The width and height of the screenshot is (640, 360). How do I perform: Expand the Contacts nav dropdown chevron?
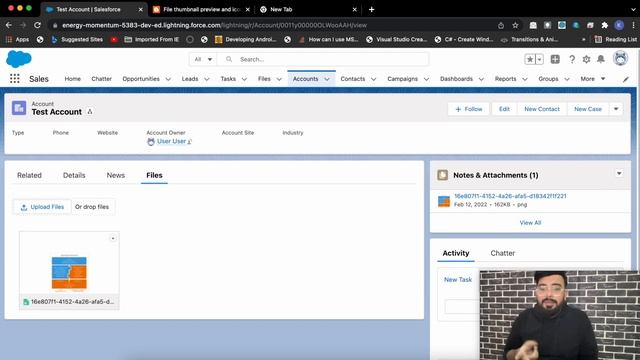click(x=373, y=79)
